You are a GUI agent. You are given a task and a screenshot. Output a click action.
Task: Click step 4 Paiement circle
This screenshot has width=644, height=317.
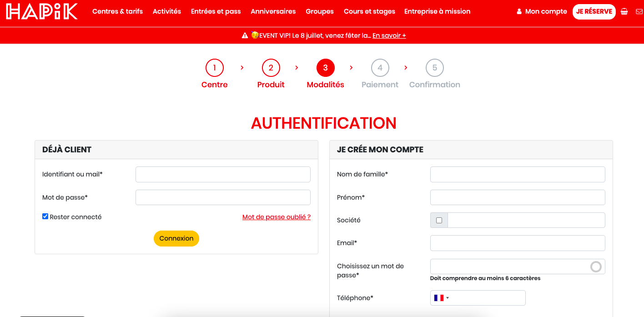[x=380, y=68]
